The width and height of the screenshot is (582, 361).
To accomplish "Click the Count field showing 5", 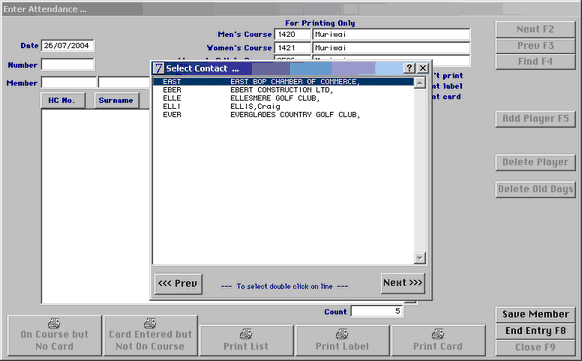I will click(377, 311).
